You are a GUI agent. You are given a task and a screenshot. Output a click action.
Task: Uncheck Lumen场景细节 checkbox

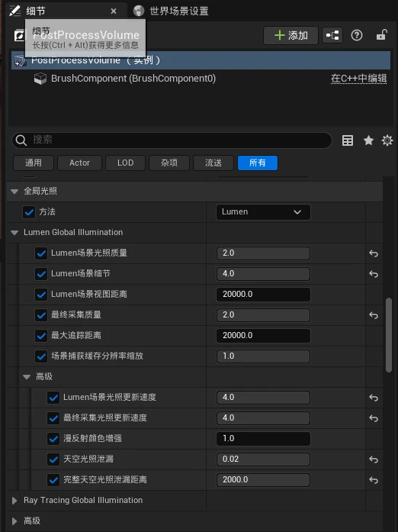click(41, 274)
